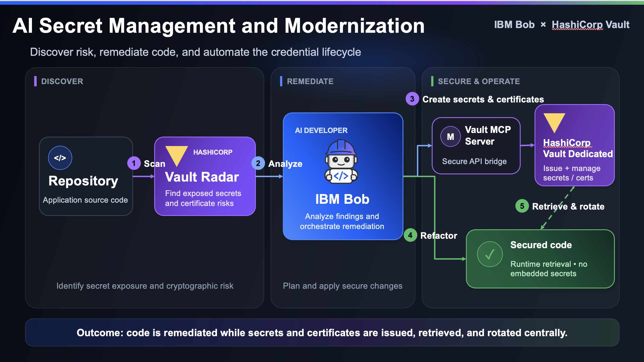The height and width of the screenshot is (362, 644).
Task: Select the REMEDIATE section heading
Action: (x=310, y=81)
